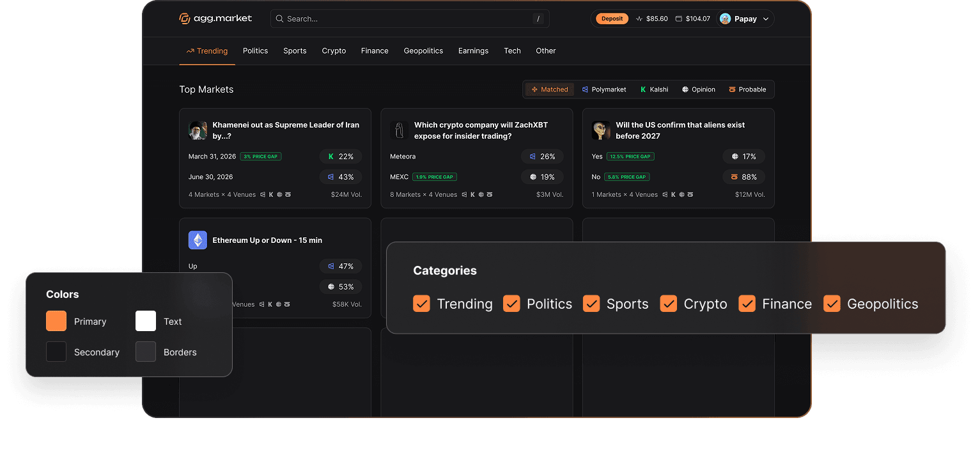Pick the Primary orange color swatch
Image resolution: width=980 pixels, height=473 pixels.
point(56,321)
